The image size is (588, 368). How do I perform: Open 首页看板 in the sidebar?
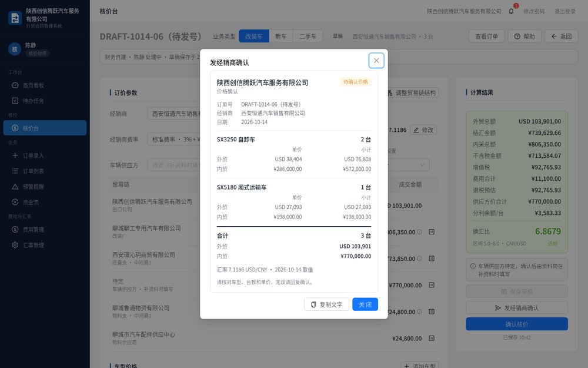point(45,85)
